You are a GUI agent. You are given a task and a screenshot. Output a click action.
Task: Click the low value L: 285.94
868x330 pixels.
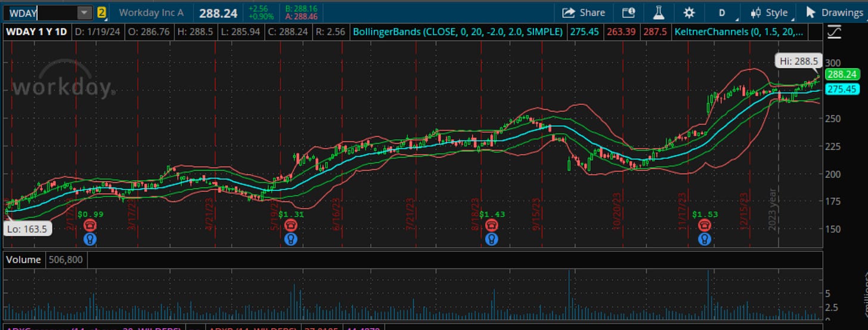(x=241, y=31)
